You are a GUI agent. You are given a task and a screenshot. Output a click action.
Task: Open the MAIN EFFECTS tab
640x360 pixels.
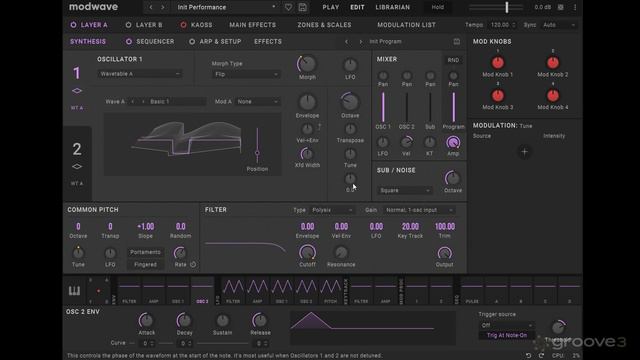[253, 25]
